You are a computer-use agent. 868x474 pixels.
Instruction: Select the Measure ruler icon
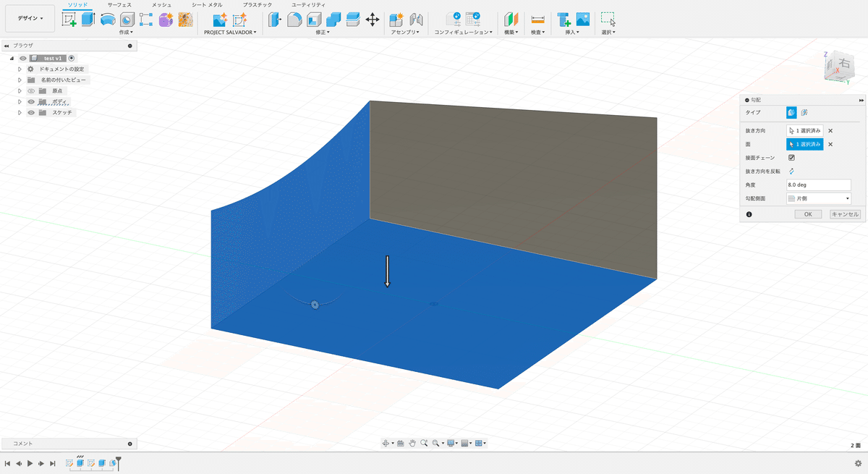coord(537,20)
